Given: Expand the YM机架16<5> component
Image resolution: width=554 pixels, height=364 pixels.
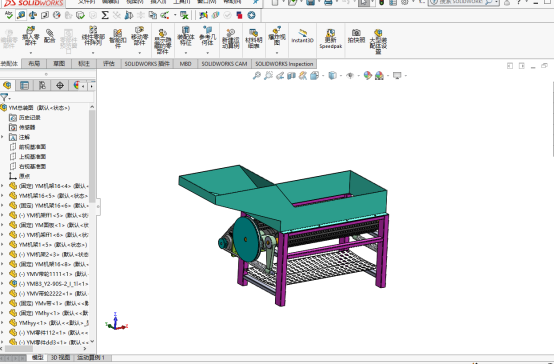Looking at the screenshot, I should [2, 195].
